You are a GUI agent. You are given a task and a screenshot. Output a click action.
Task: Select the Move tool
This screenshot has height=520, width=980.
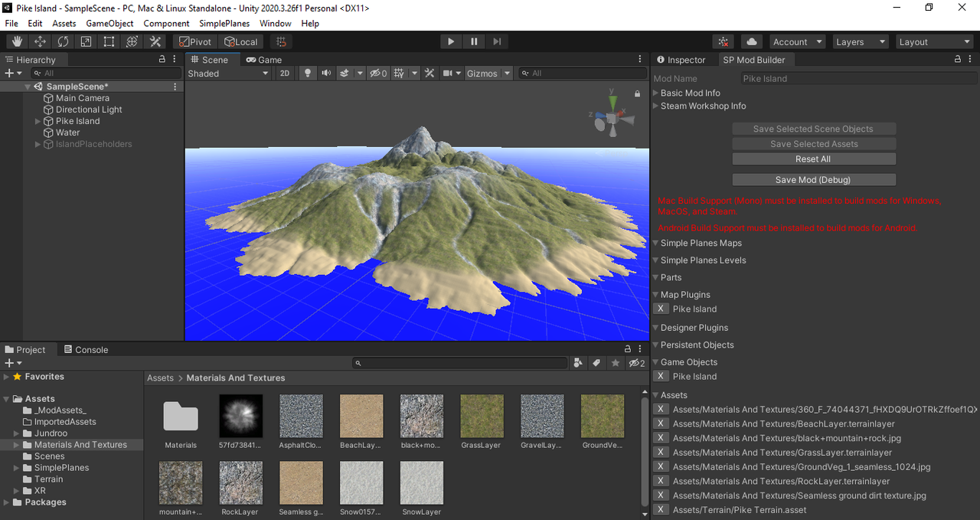click(x=40, y=41)
